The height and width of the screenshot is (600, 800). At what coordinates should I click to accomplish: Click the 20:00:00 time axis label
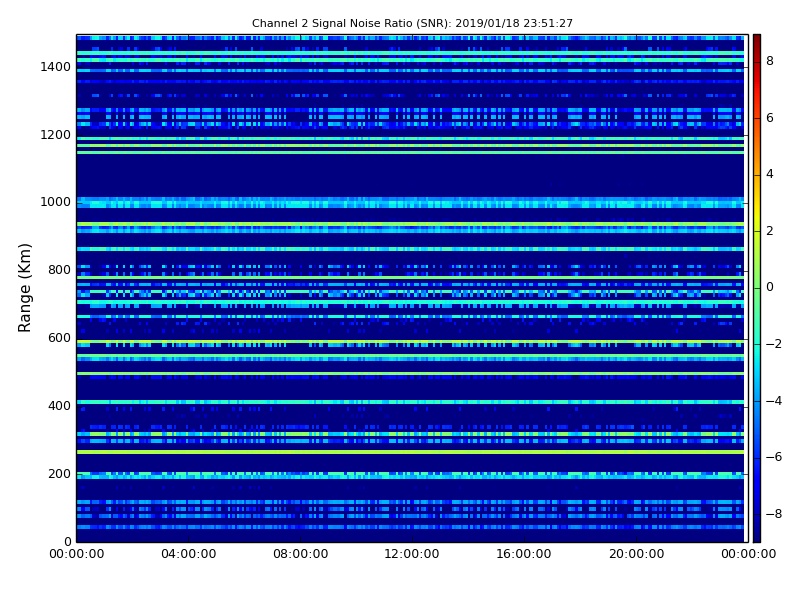click(636, 554)
